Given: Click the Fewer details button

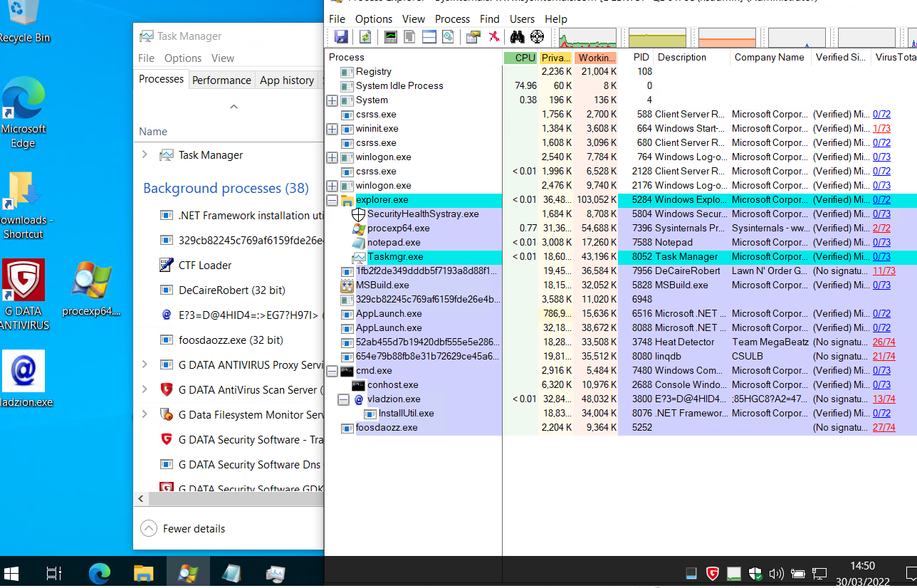Looking at the screenshot, I should [x=184, y=528].
